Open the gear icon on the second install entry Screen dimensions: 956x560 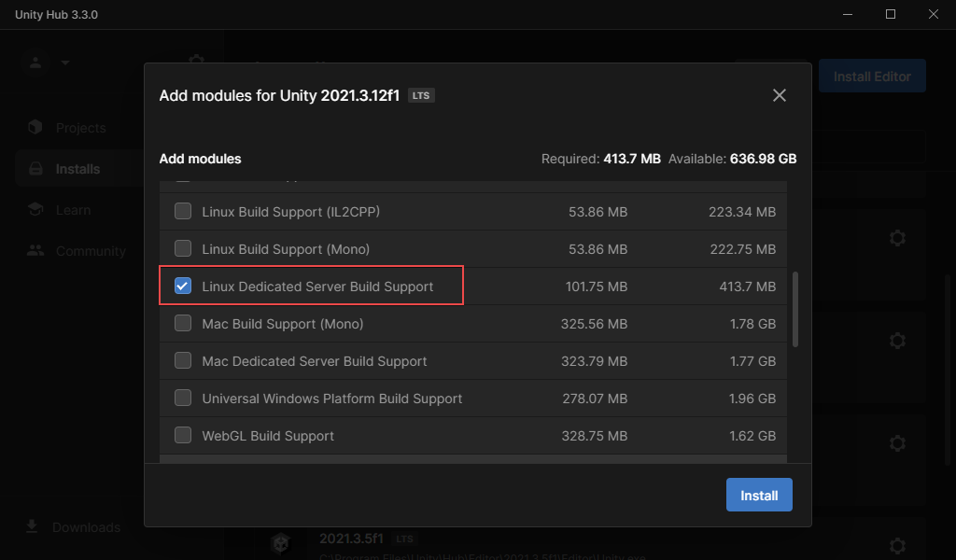pyautogui.click(x=896, y=340)
